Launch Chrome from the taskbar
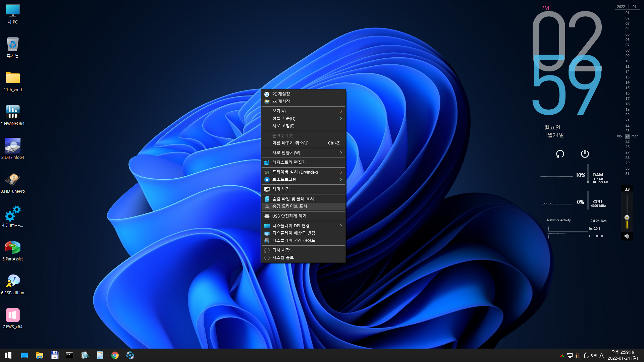The height and width of the screenshot is (362, 644). (115, 355)
